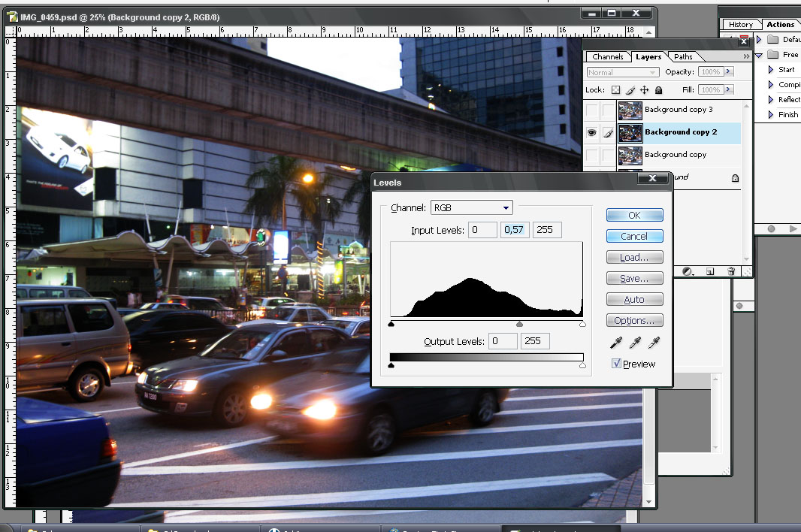Click the midtone input field showing 0,57
Image resolution: width=801 pixels, height=532 pixels.
[515, 230]
